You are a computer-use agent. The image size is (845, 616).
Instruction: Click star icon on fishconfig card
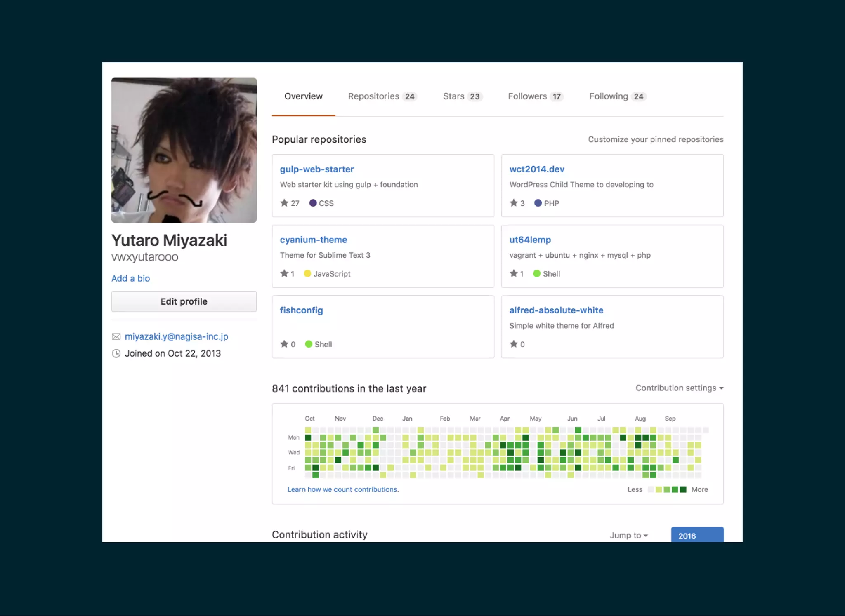[284, 343]
